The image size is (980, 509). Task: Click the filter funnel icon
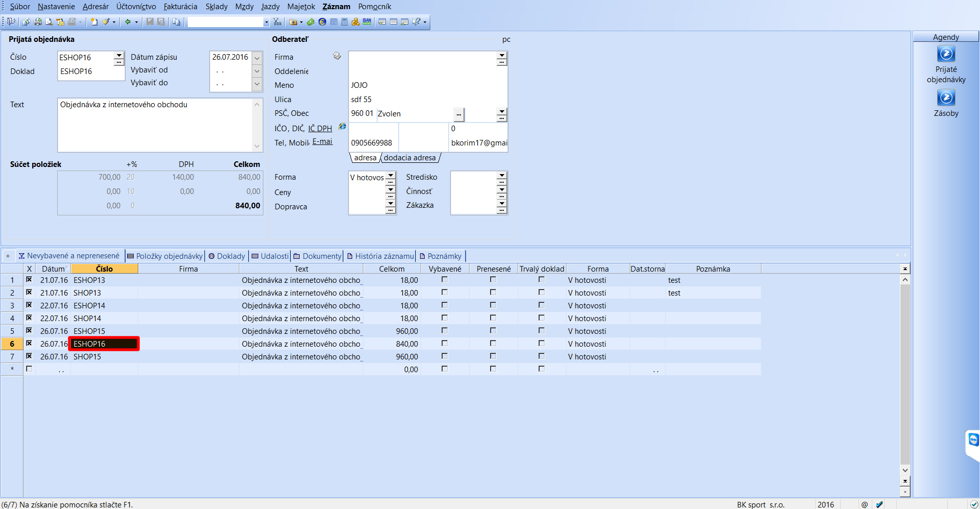[x=277, y=22]
